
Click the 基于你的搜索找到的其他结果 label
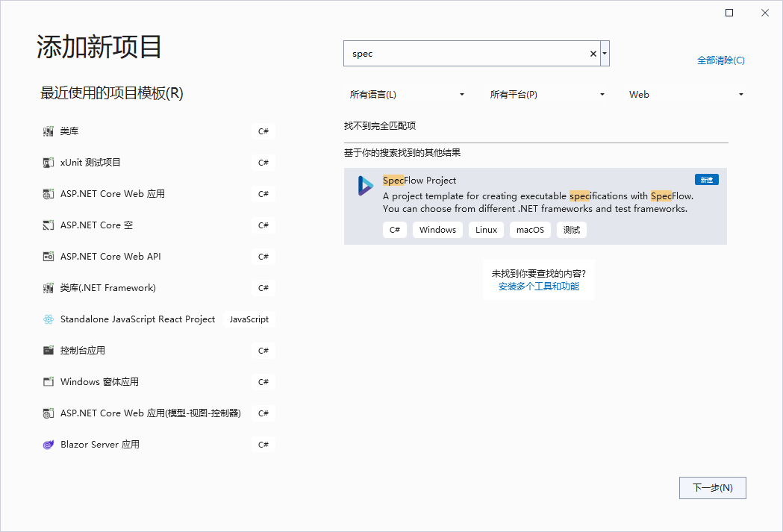pos(402,153)
